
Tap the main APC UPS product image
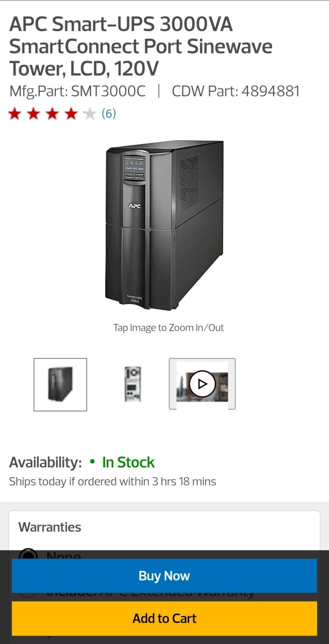[164, 225]
